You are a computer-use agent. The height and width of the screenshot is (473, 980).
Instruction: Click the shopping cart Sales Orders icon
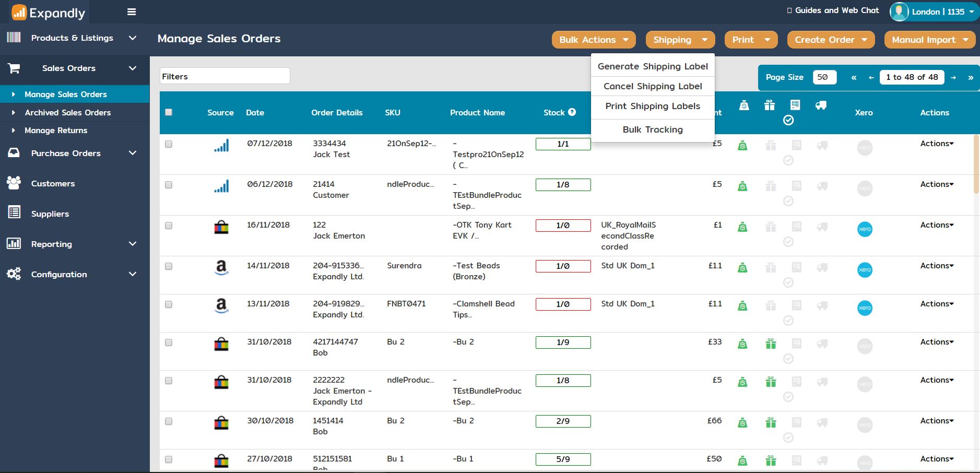[x=14, y=68]
